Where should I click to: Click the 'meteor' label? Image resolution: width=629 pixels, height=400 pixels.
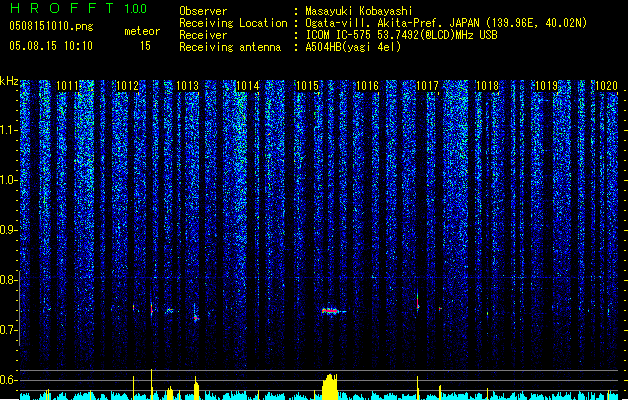tap(142, 31)
